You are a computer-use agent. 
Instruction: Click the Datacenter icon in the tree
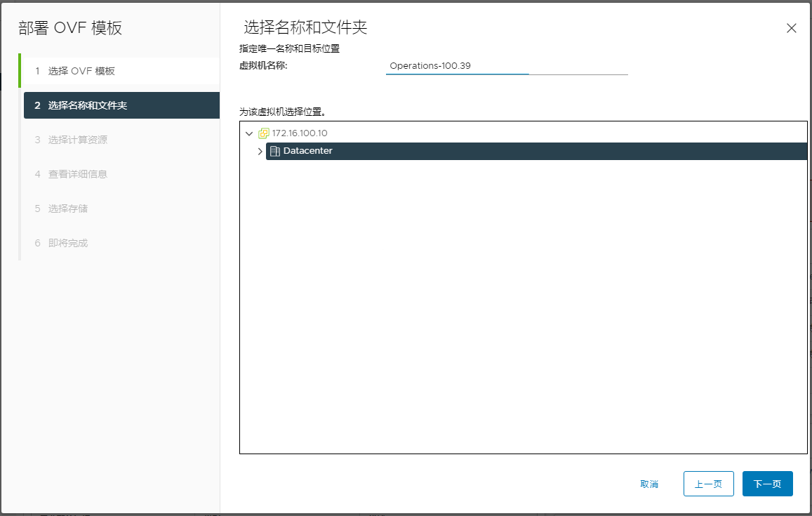(x=275, y=151)
